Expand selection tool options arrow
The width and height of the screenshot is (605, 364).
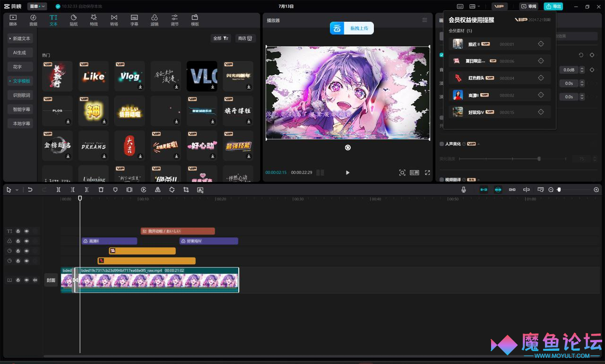[x=17, y=190]
